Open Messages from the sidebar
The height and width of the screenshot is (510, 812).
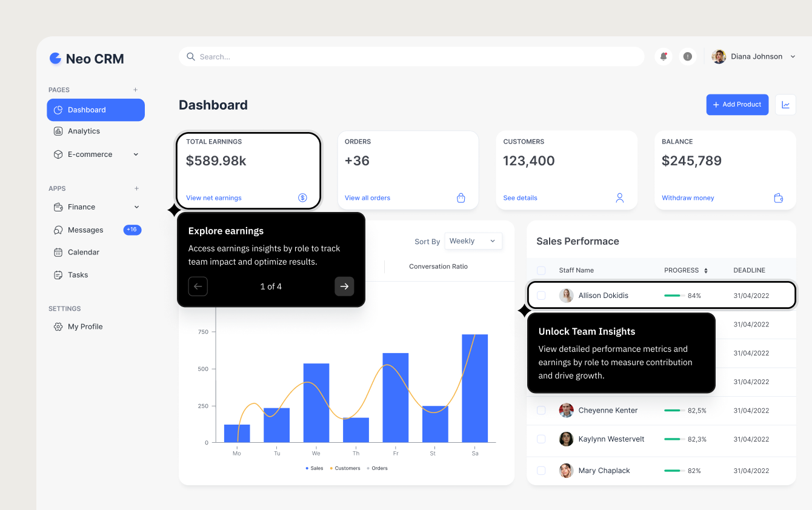coord(85,230)
